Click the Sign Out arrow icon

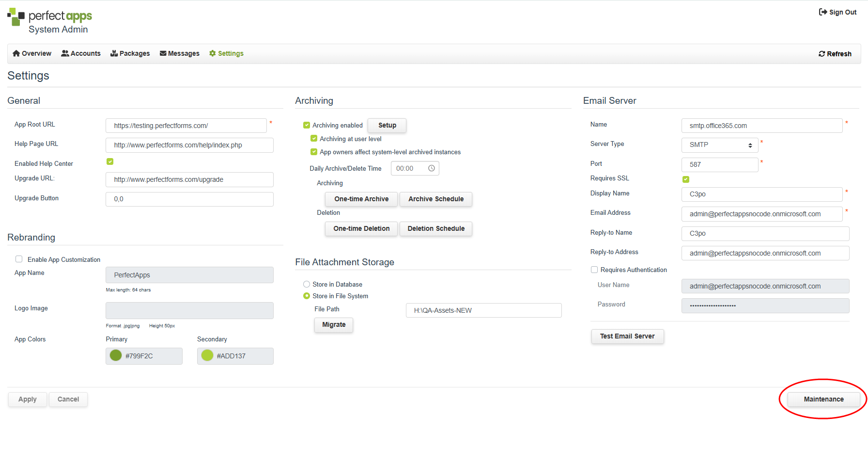823,12
